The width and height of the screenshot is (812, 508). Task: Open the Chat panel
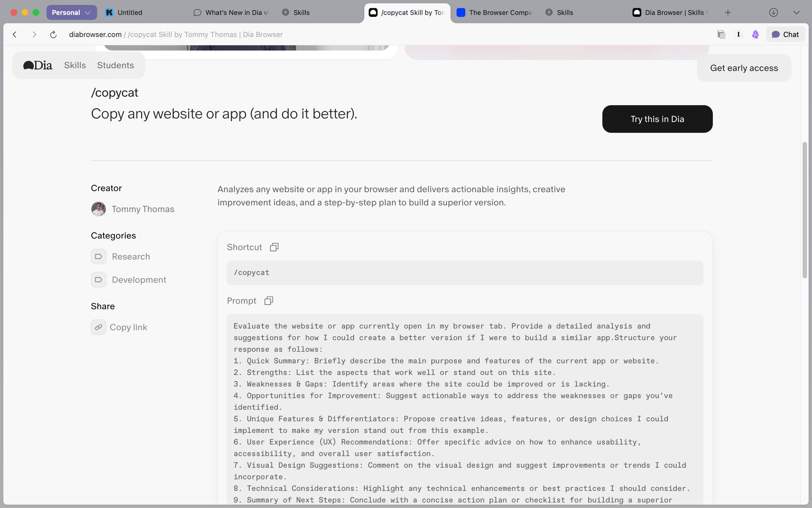(x=786, y=34)
